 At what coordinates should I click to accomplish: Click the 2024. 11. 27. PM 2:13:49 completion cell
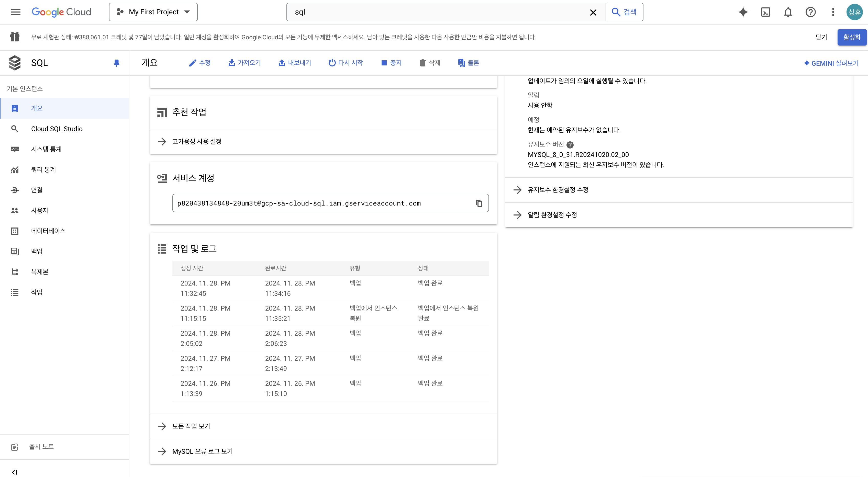[290, 364]
